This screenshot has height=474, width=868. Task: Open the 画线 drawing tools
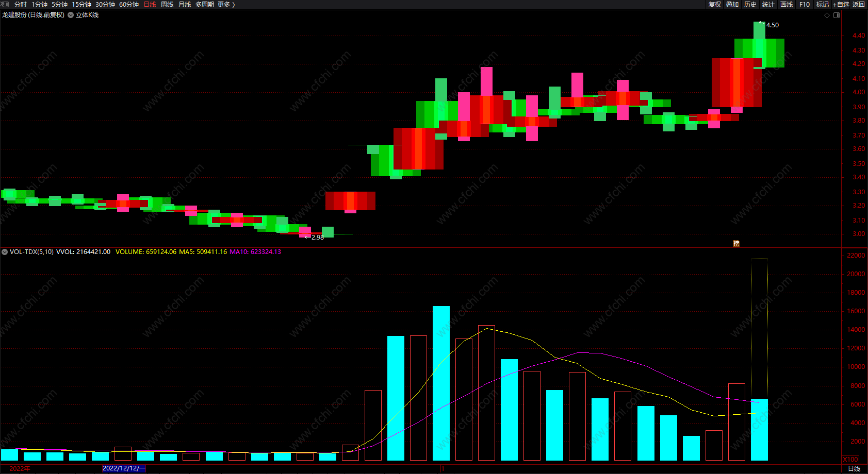click(787, 5)
